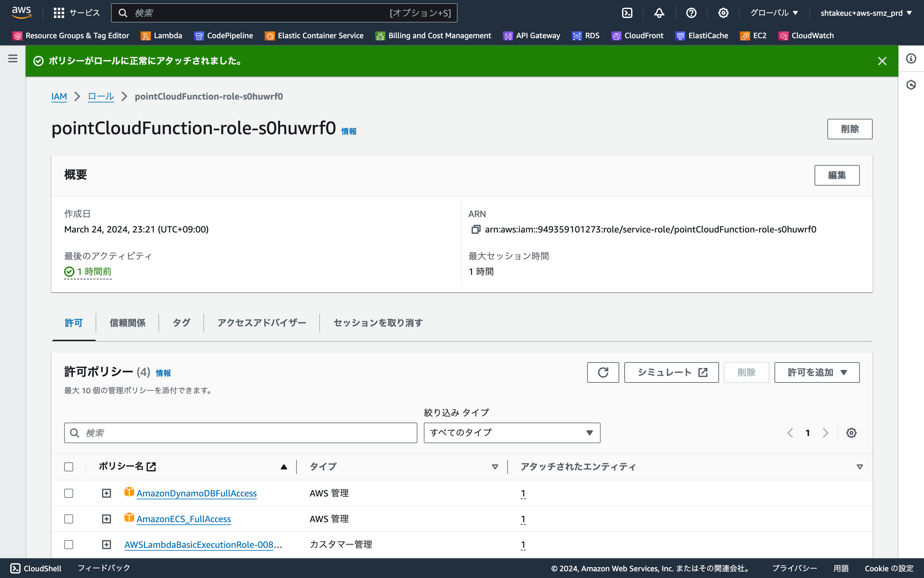Open Cookie の設定 in the footer
The height and width of the screenshot is (578, 924).
point(889,568)
